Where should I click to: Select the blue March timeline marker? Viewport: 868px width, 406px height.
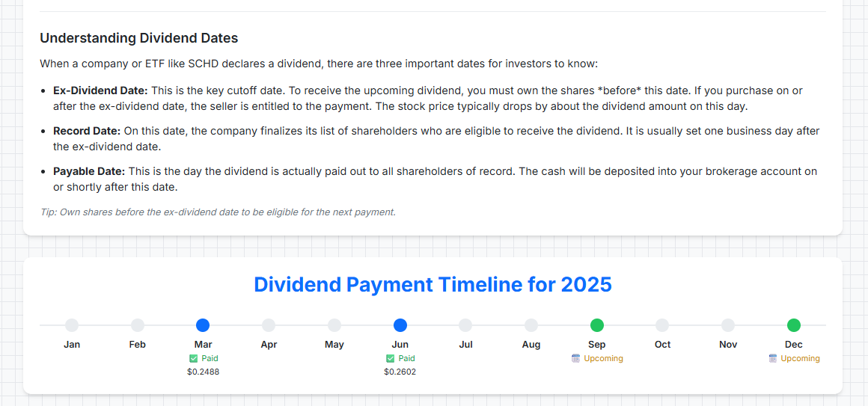click(x=204, y=325)
